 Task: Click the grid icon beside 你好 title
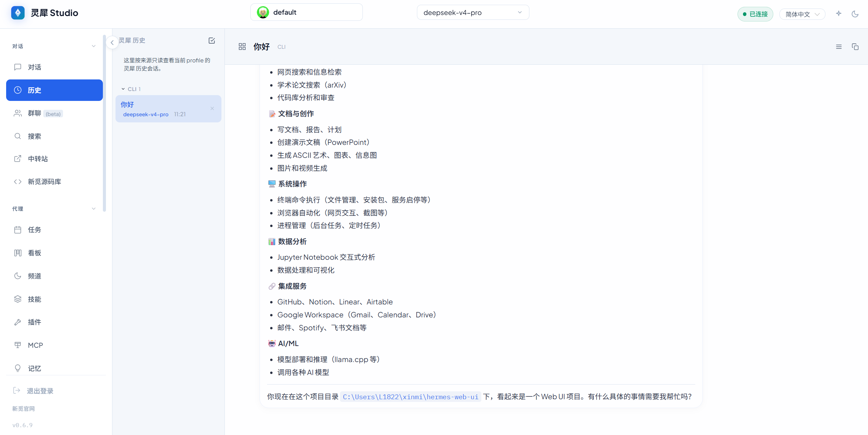242,47
